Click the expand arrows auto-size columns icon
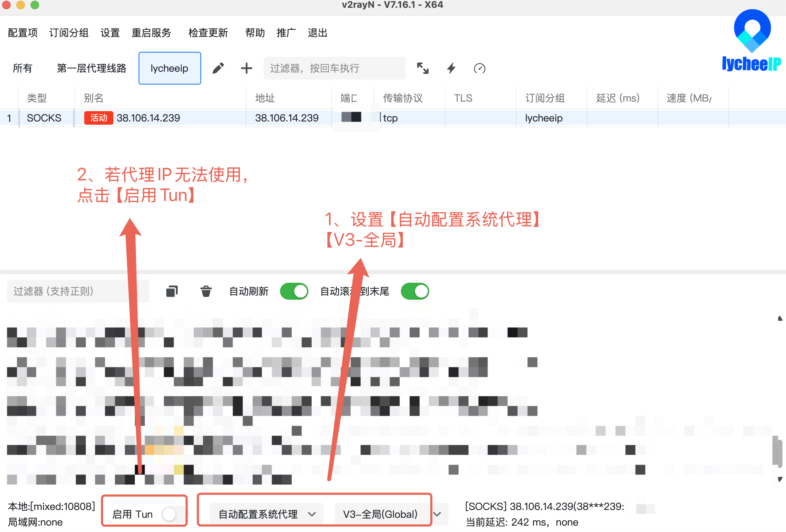 422,68
